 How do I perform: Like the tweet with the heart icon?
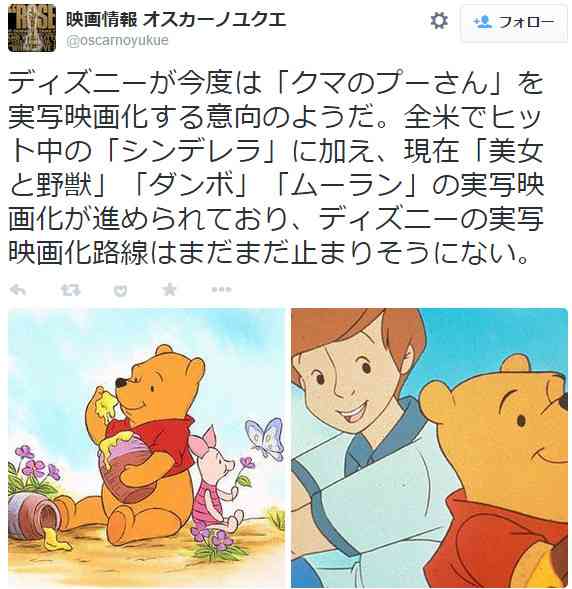tap(120, 290)
